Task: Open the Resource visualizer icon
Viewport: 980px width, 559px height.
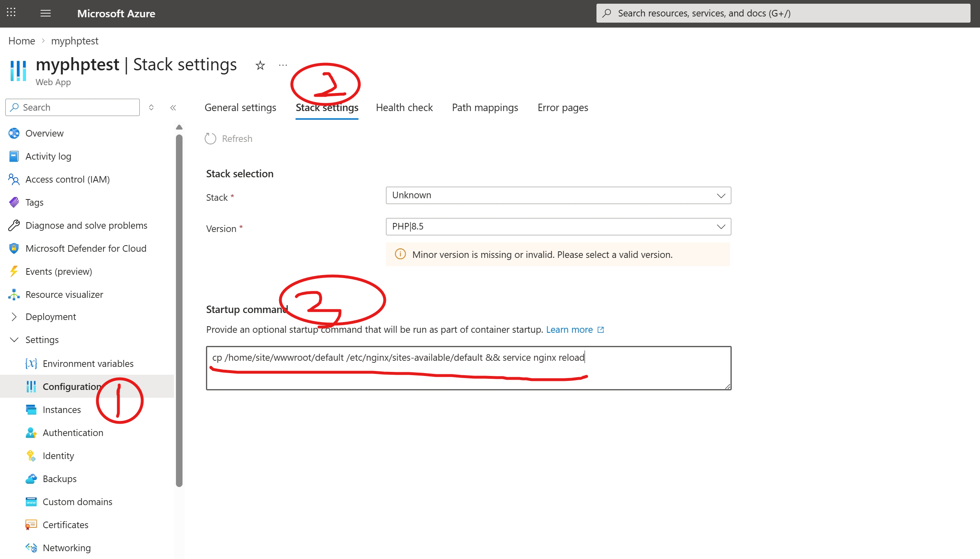Action: (x=14, y=295)
